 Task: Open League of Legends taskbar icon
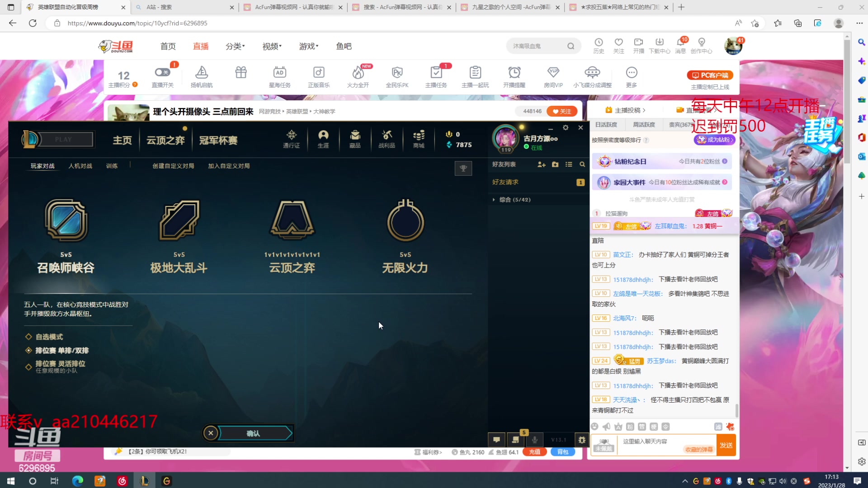[x=144, y=481]
